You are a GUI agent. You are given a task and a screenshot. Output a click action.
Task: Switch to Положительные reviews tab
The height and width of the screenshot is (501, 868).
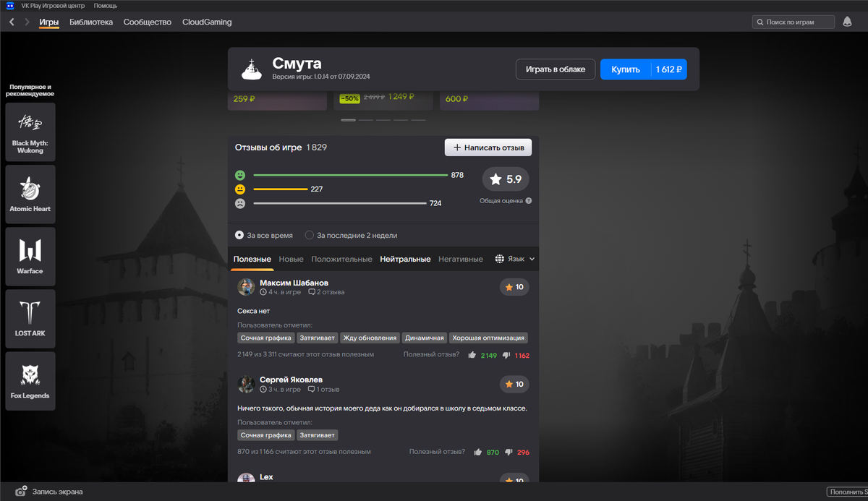tap(342, 259)
